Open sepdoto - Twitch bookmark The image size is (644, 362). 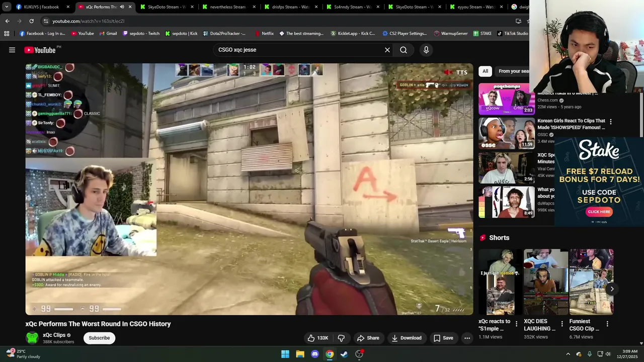141,34
